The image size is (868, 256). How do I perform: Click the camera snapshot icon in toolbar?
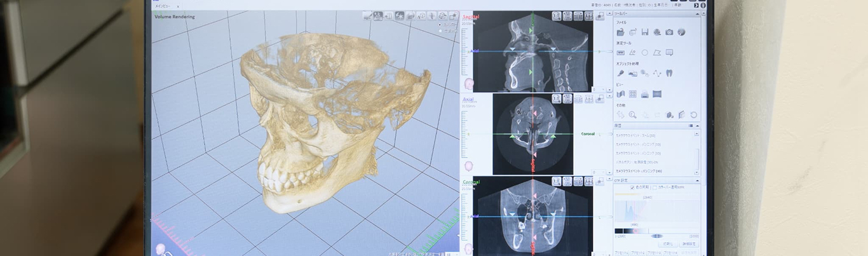669,32
